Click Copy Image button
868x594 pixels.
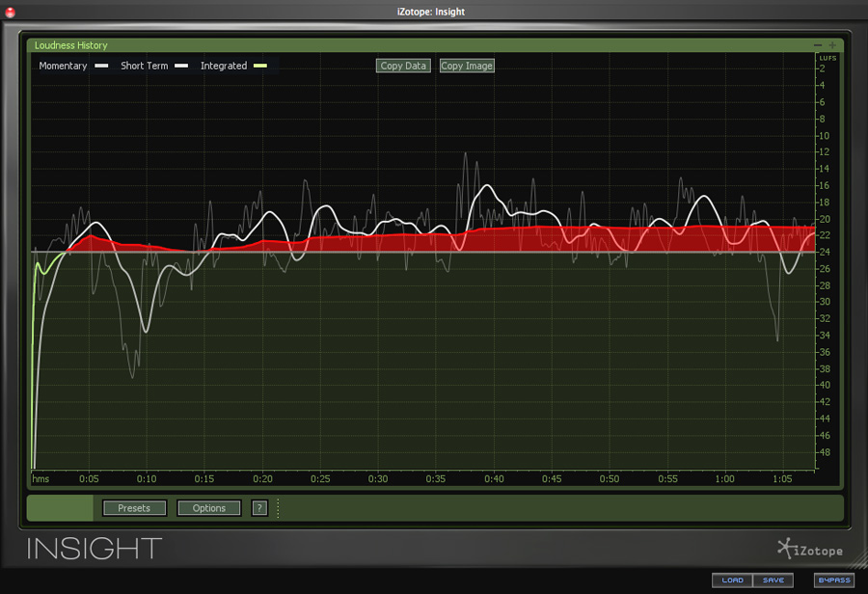467,67
